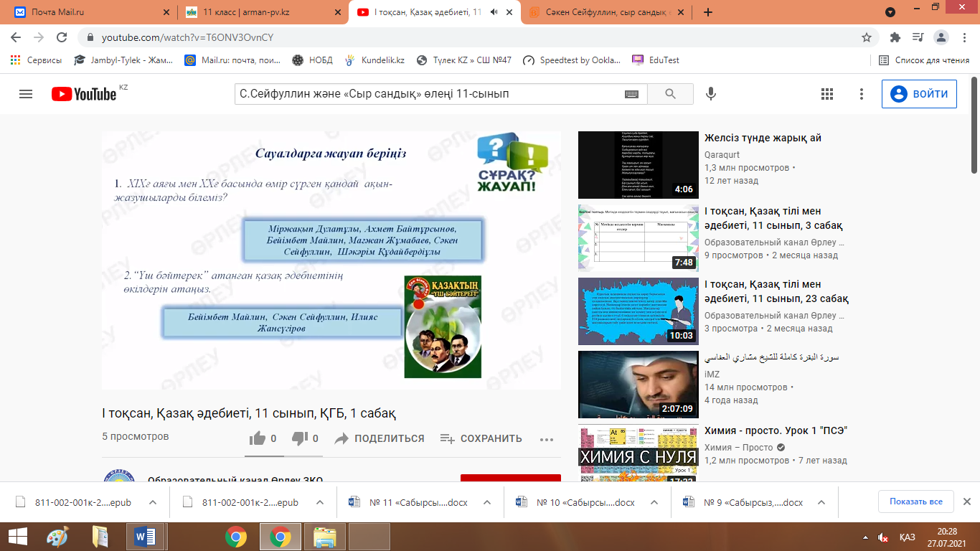Start voice search with microphone icon

711,94
